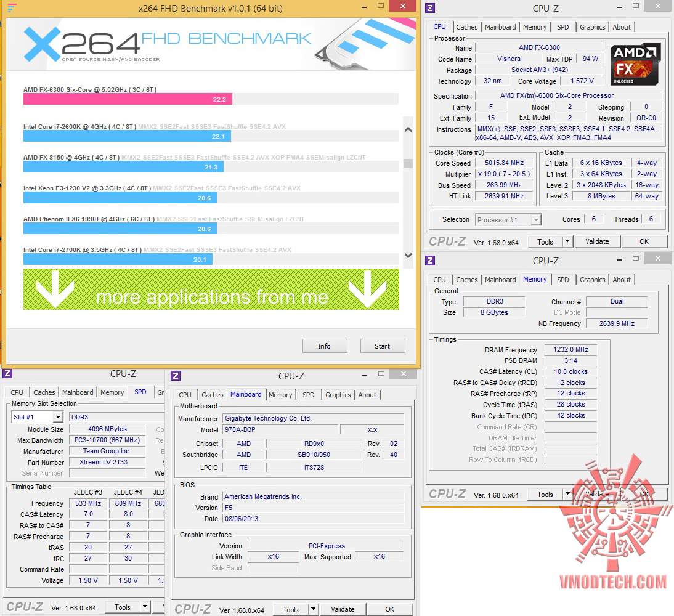Click the Xeon E3-1230 V2 result row label
674x616 pixels.
click(x=87, y=188)
